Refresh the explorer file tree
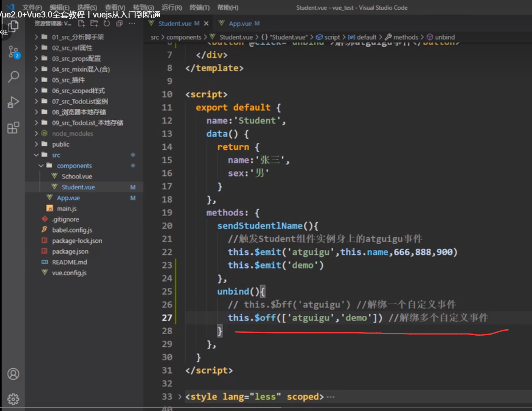 [x=107, y=24]
